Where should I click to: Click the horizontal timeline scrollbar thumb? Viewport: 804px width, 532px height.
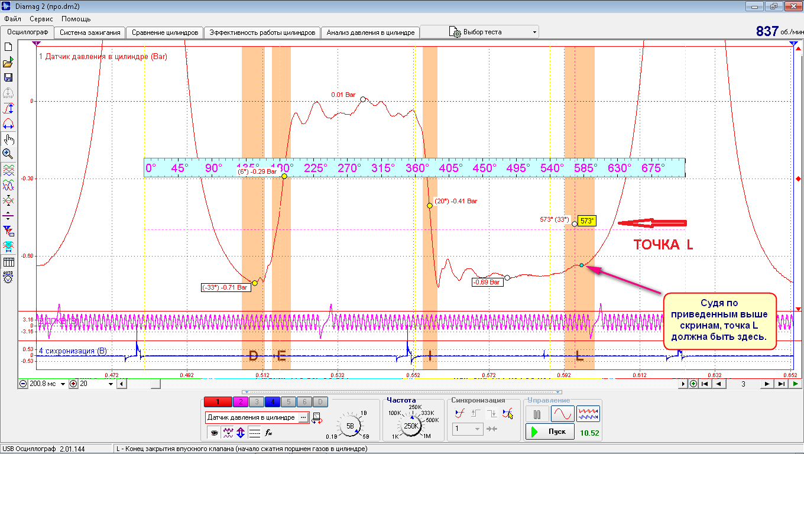[155, 384]
